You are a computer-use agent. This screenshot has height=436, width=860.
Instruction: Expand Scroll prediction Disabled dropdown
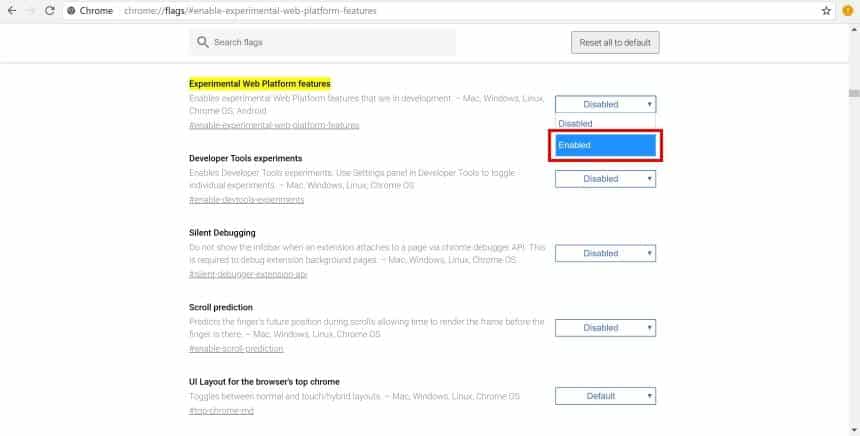click(606, 328)
